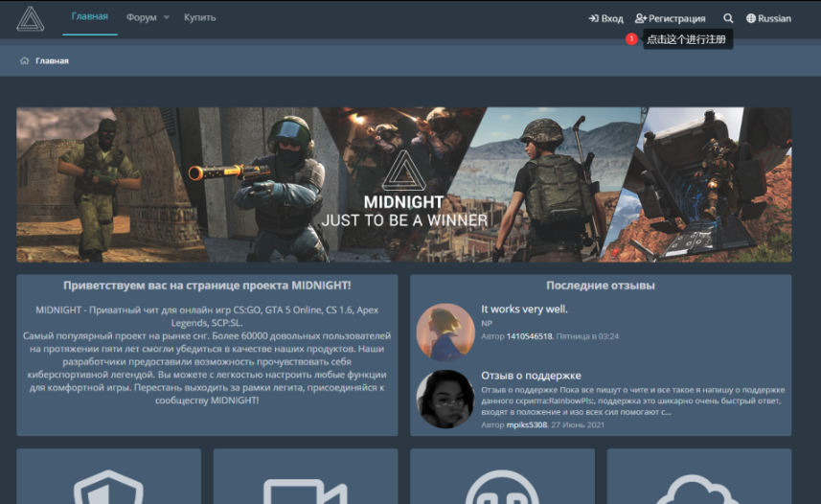Click the date text 27 Июнь 2021
The height and width of the screenshot is (504, 821).
(x=578, y=424)
